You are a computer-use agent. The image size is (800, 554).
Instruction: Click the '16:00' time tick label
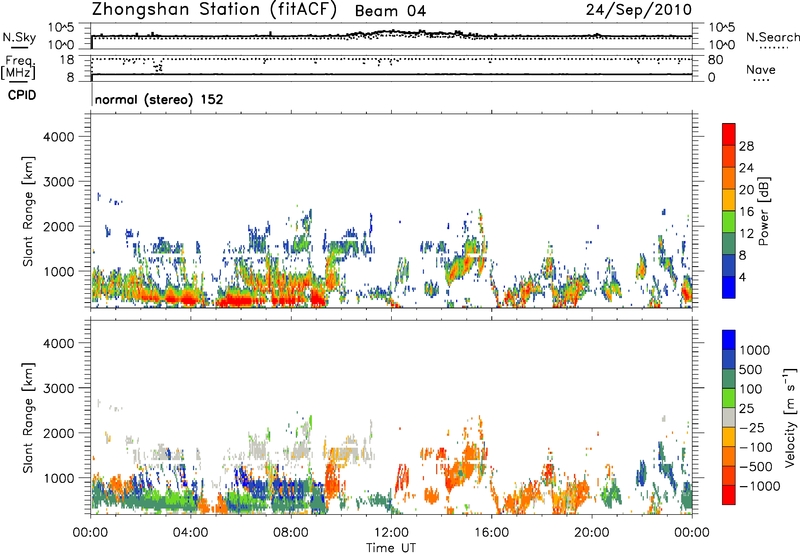click(x=491, y=533)
